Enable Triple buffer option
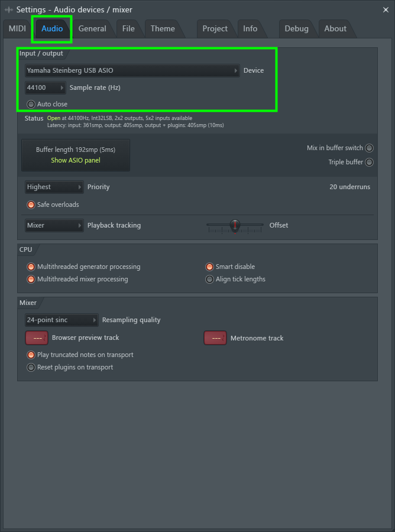Screen dimensions: 395x532 [x=369, y=162]
